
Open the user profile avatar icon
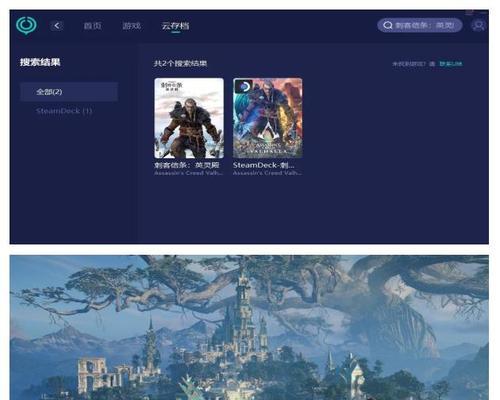click(478, 26)
